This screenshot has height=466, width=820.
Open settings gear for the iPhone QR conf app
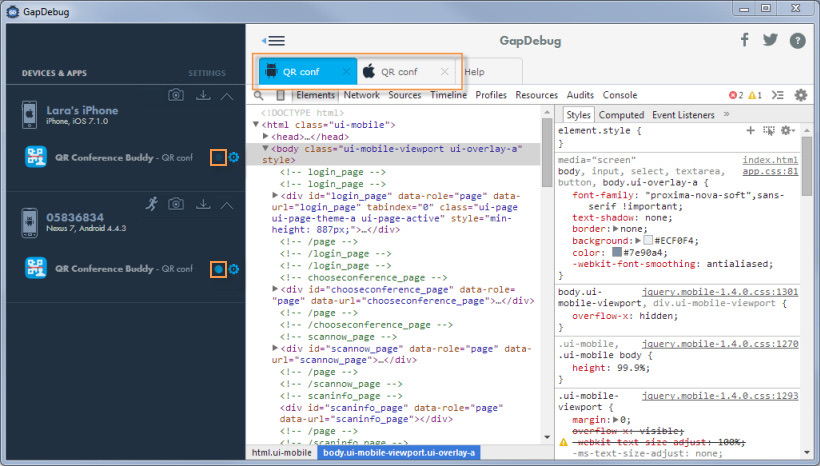pos(234,158)
